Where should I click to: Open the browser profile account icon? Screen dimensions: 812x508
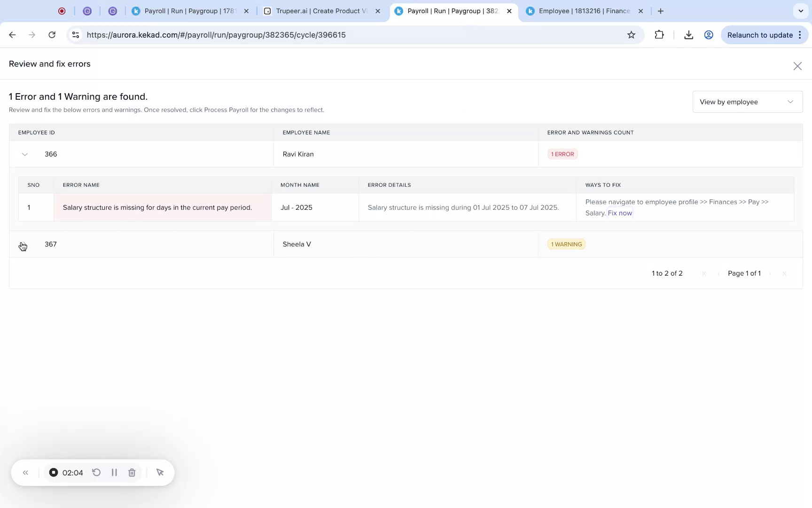(709, 34)
